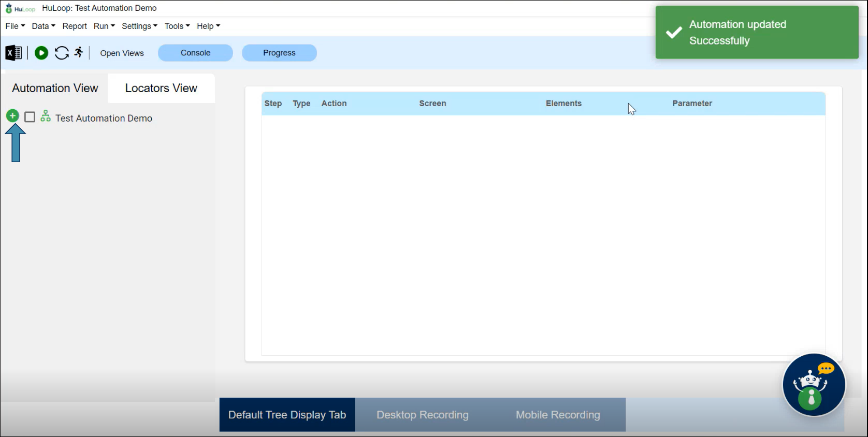Click the Progress button
868x437 pixels.
(279, 53)
